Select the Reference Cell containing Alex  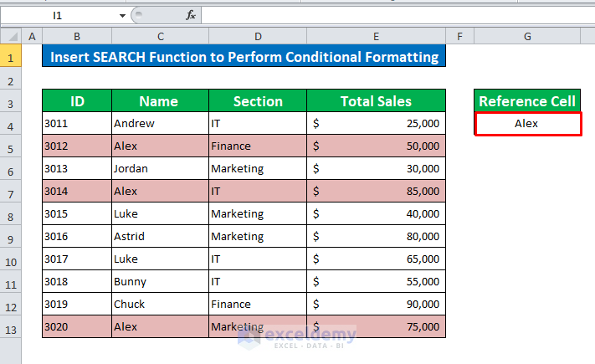(x=527, y=124)
